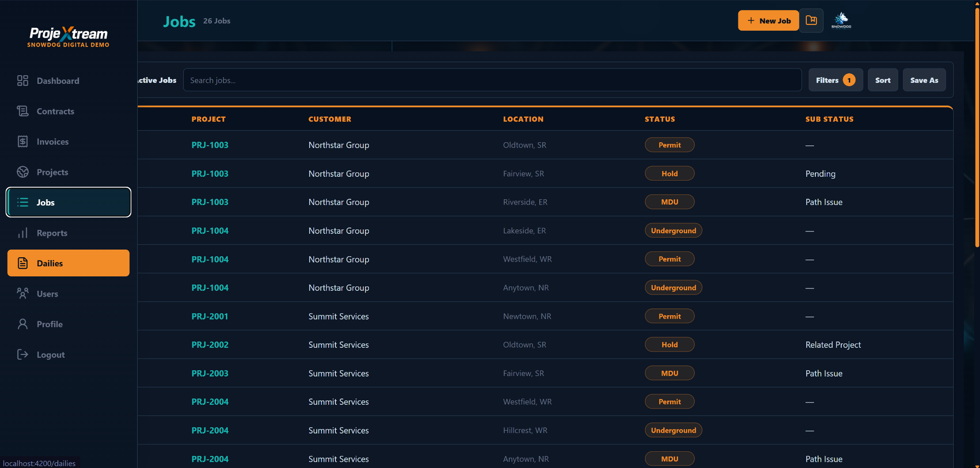Click the Hold badge in PRJ-2002 row
Screen dimensions: 980x468
[669, 344]
